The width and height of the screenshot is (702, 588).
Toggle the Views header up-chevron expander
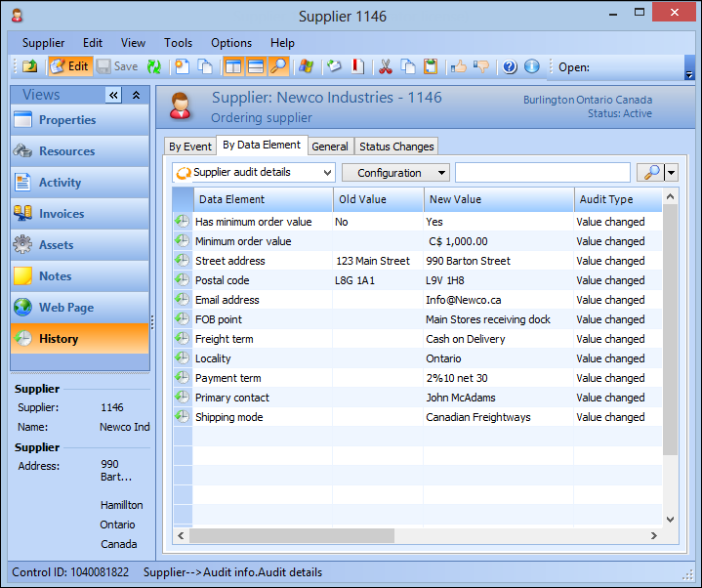[x=137, y=95]
